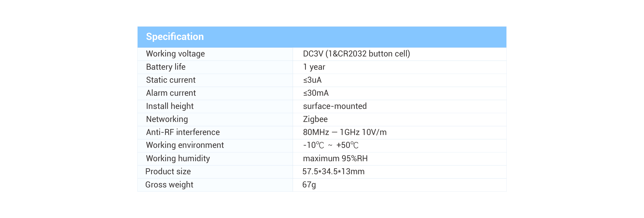Click the 1 year battery value

pyautogui.click(x=314, y=67)
